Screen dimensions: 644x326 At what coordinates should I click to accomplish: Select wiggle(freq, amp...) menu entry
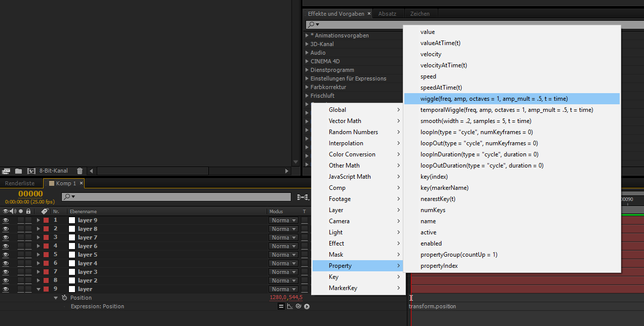point(512,99)
